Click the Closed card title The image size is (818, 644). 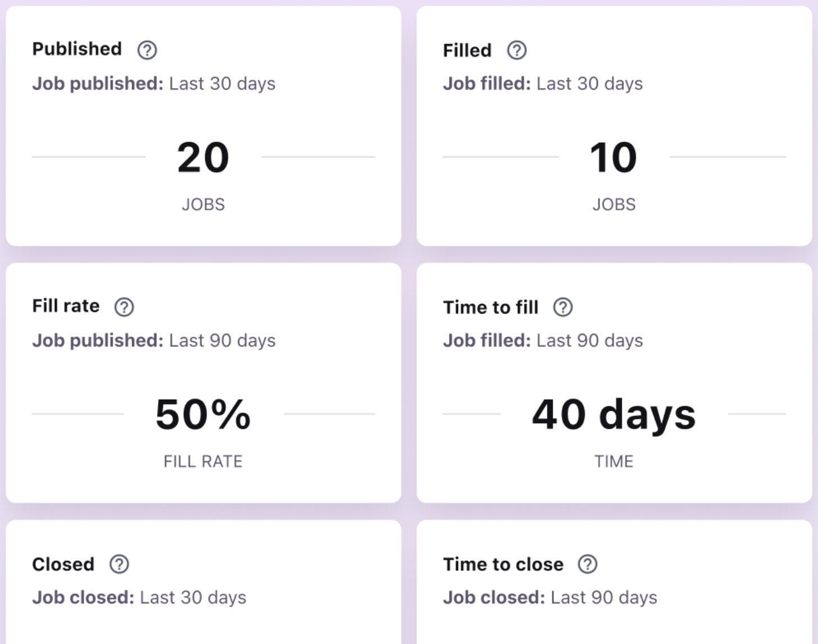click(x=63, y=564)
